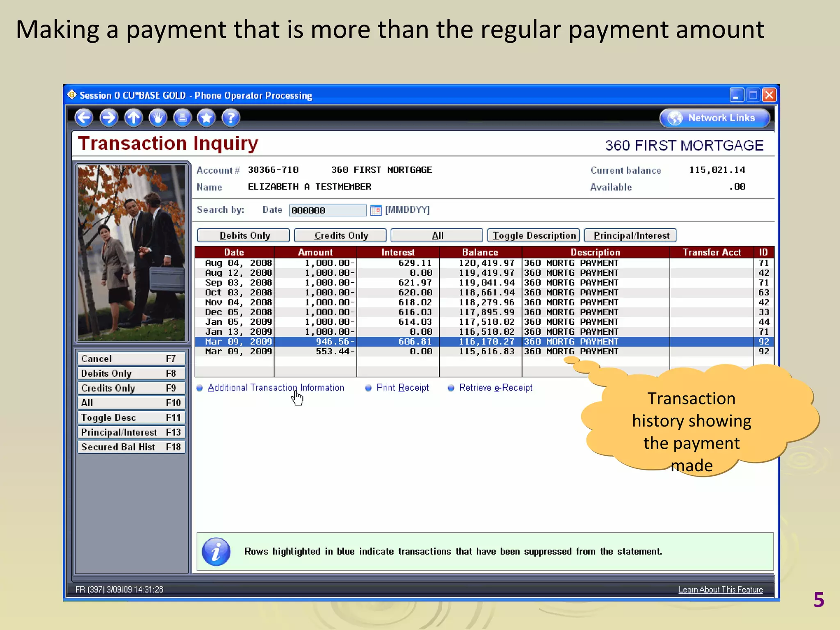Select the 553.44- transaction row
840x630 pixels.
(x=484, y=352)
